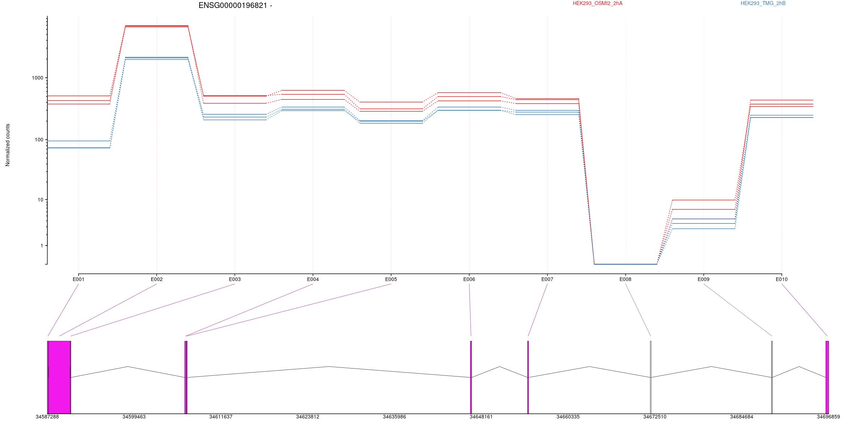
Task: Click the rightmost magenta exon bar near 34696859
Action: pyautogui.click(x=827, y=377)
